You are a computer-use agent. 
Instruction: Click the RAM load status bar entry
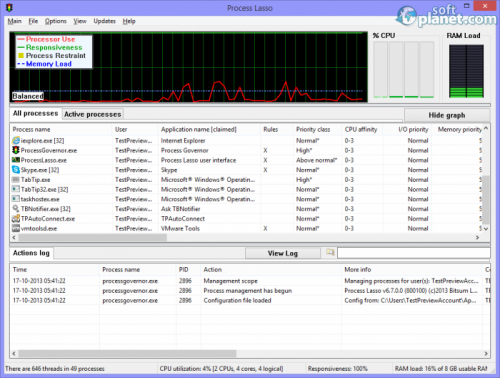[441, 369]
